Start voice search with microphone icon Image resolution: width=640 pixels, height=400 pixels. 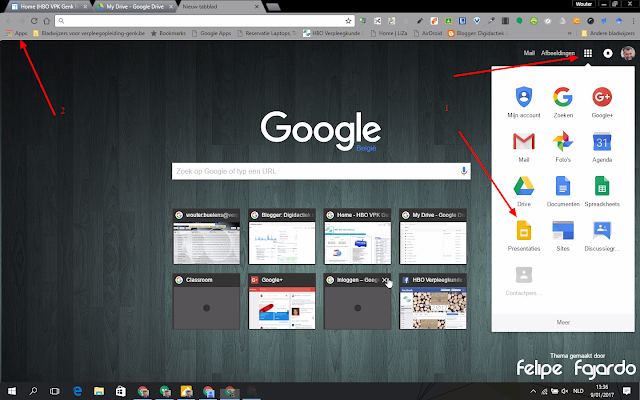click(x=463, y=171)
